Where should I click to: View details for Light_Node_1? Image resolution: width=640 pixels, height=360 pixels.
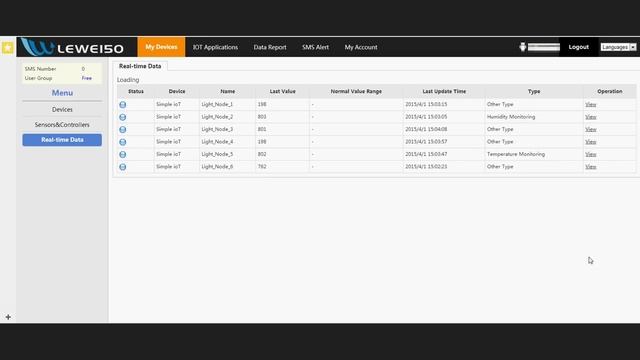[591, 104]
